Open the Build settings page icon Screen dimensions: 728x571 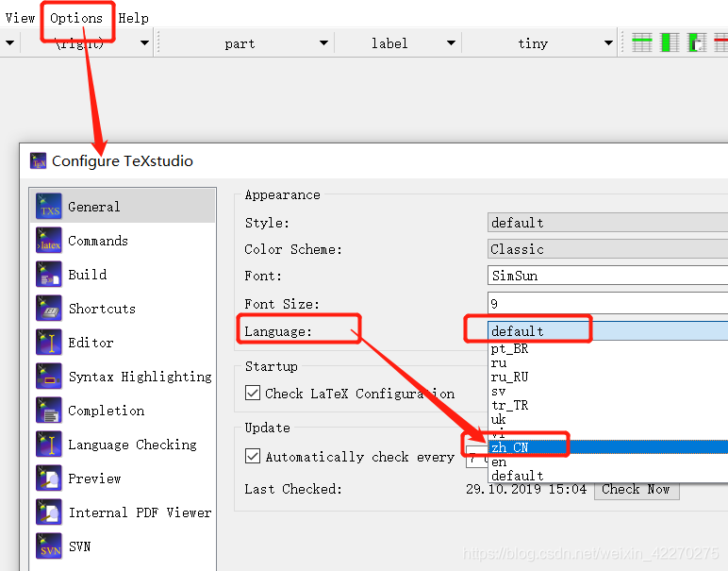pyautogui.click(x=49, y=274)
